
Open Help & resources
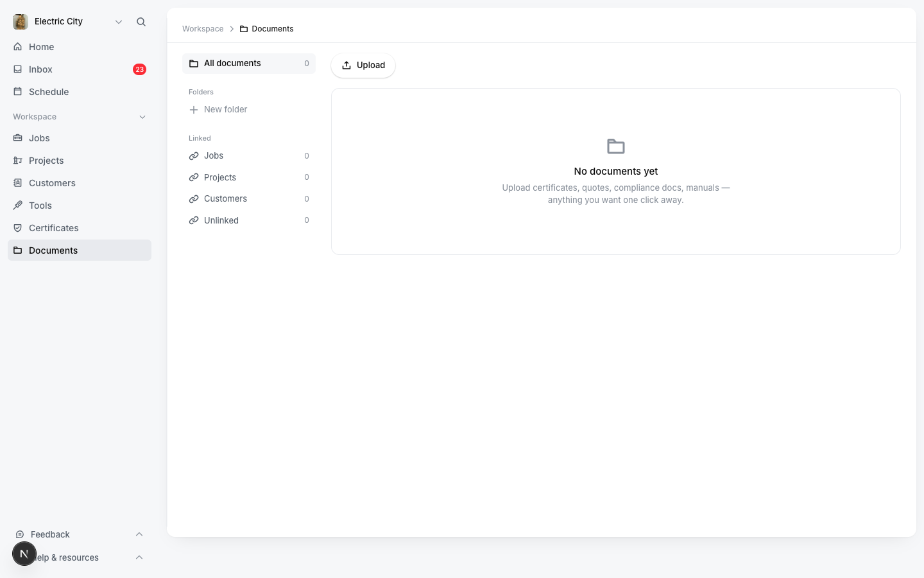point(80,557)
